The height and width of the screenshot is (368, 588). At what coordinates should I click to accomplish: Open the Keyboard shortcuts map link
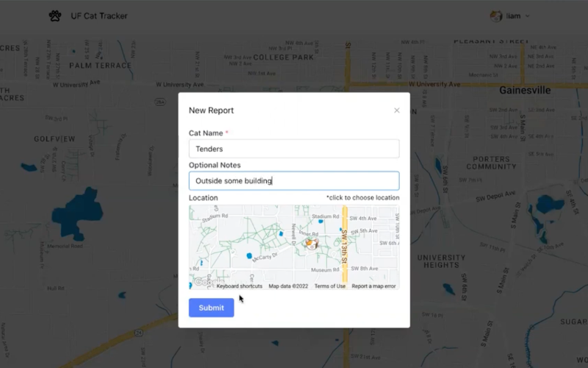[x=239, y=286]
